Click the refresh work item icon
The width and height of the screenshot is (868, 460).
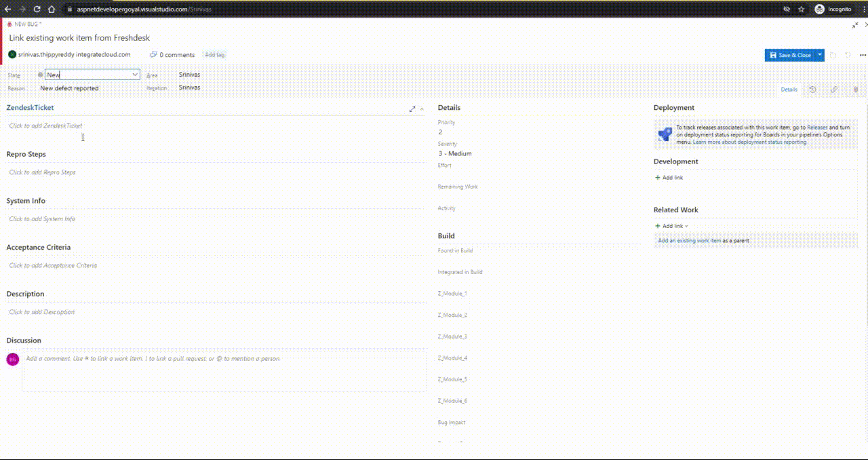coord(833,55)
